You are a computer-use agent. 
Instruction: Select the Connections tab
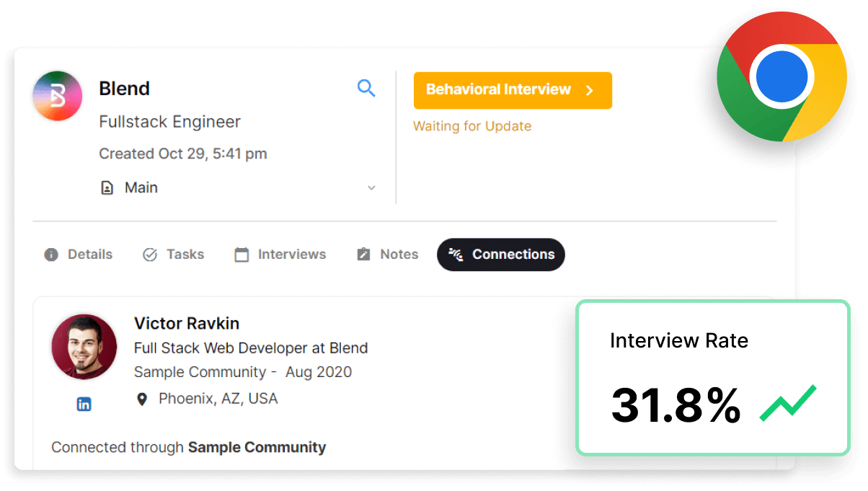point(501,255)
